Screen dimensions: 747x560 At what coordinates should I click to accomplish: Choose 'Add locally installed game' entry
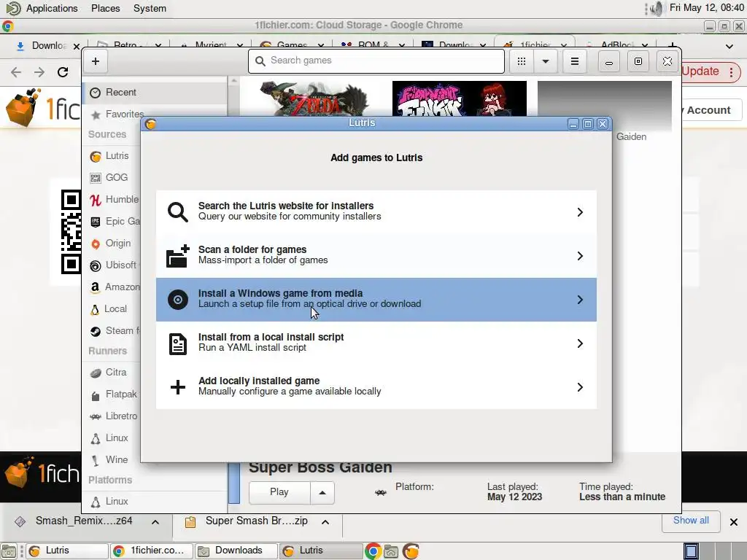pos(376,386)
